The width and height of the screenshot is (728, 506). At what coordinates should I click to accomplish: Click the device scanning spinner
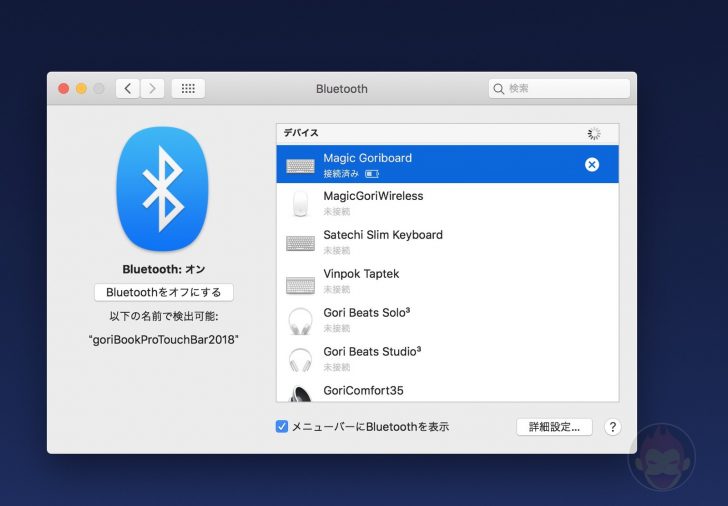(594, 134)
